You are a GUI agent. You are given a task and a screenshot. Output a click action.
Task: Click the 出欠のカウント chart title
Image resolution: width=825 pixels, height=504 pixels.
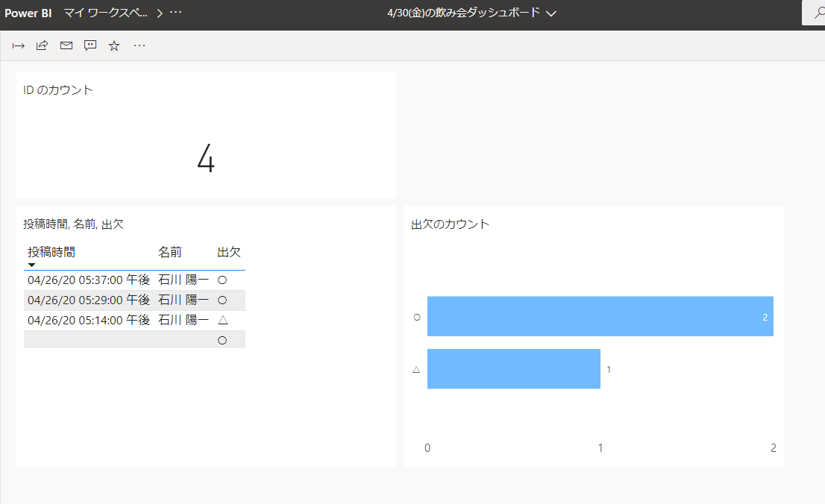coord(451,224)
